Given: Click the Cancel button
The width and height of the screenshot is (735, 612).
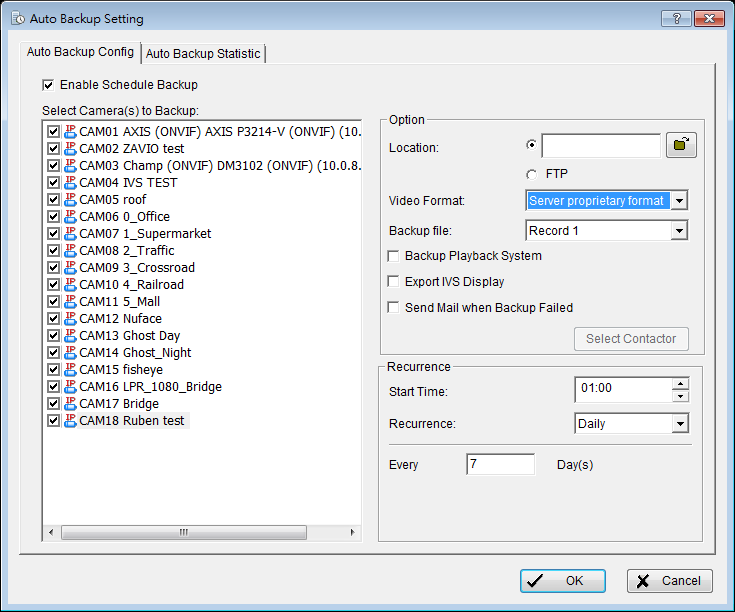Looking at the screenshot, I should click(669, 581).
